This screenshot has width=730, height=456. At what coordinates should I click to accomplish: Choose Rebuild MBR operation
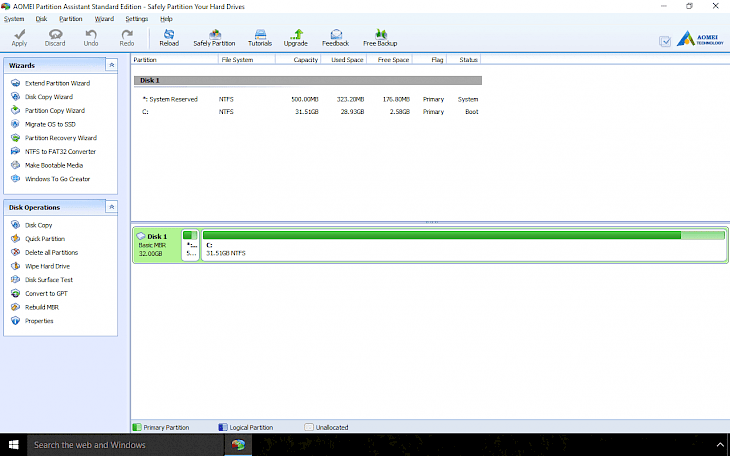tap(41, 307)
